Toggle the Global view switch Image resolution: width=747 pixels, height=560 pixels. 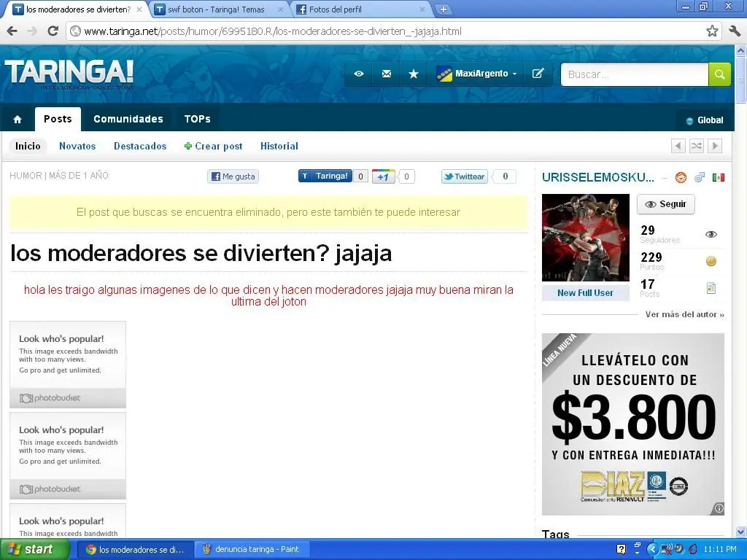[x=704, y=120]
